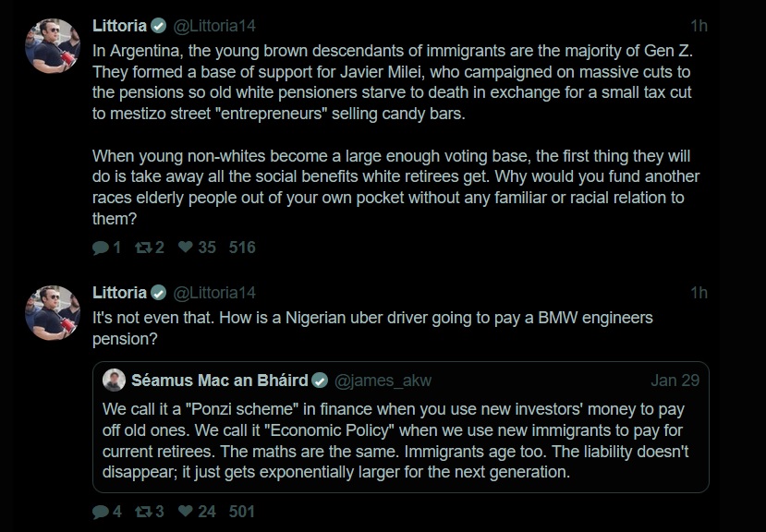This screenshot has width=766, height=532.
Task: Click the Jan 29 date on quoted post
Action: [675, 381]
